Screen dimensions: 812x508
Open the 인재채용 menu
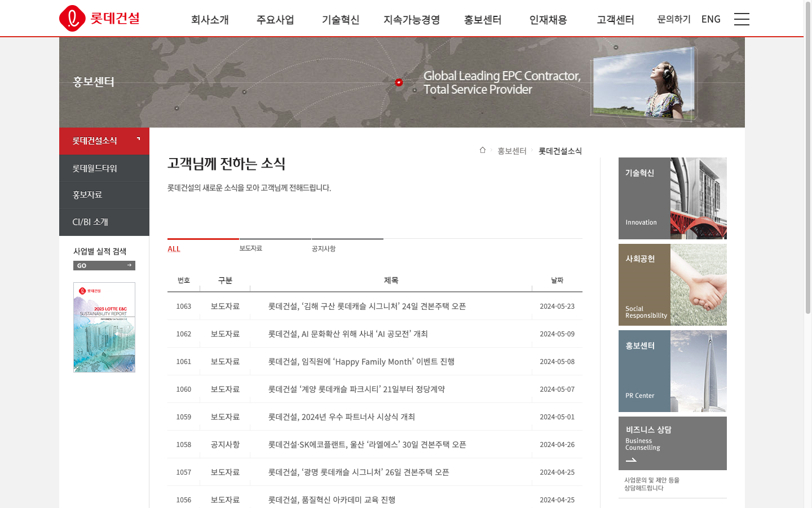point(548,20)
